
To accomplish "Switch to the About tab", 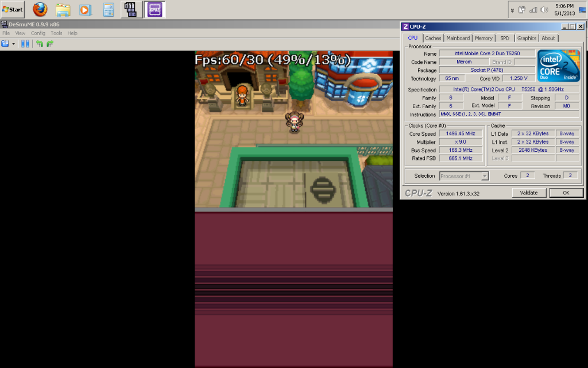I will point(548,39).
